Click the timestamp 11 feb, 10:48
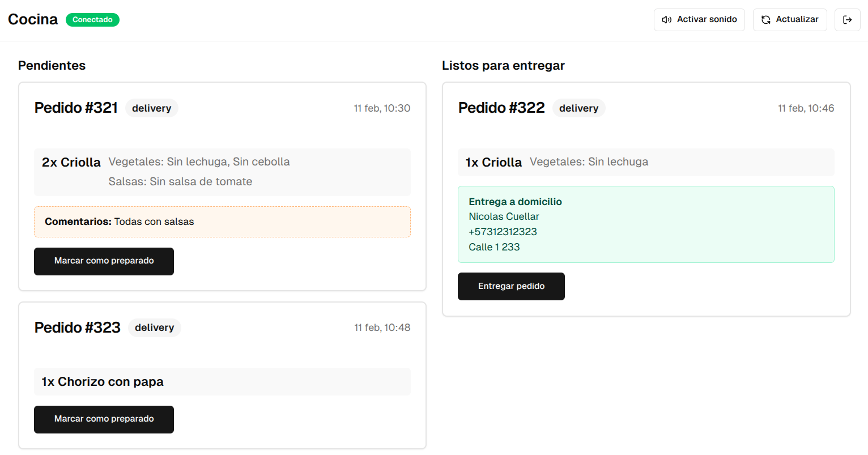Screen dimensions: 868x455 [x=382, y=328]
